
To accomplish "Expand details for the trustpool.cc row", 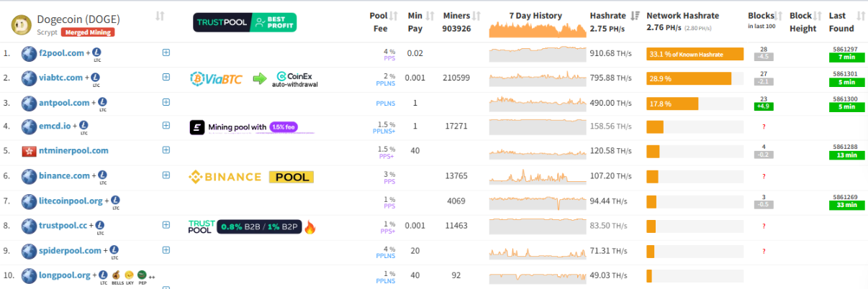I will (x=166, y=225).
